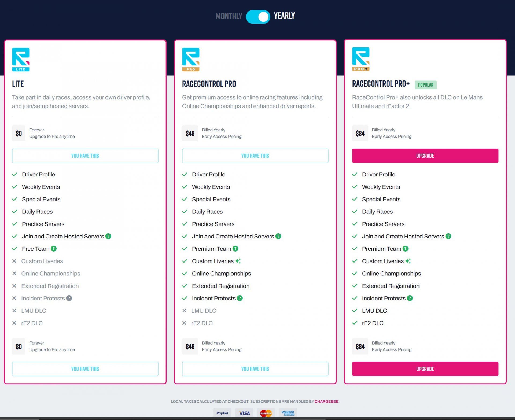Click the x mark beside LMU DLC in Lite
Screen dimensions: 515x420
14,311
